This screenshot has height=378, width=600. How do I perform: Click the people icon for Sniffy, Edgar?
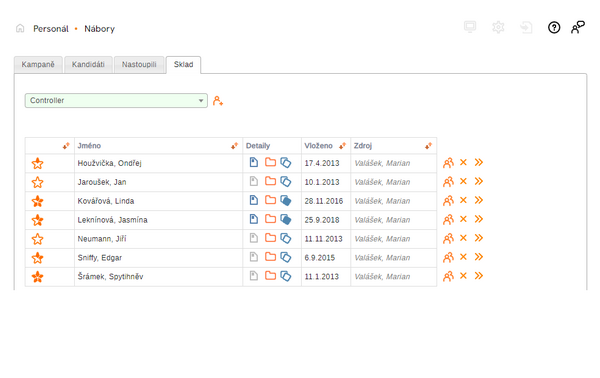click(448, 257)
